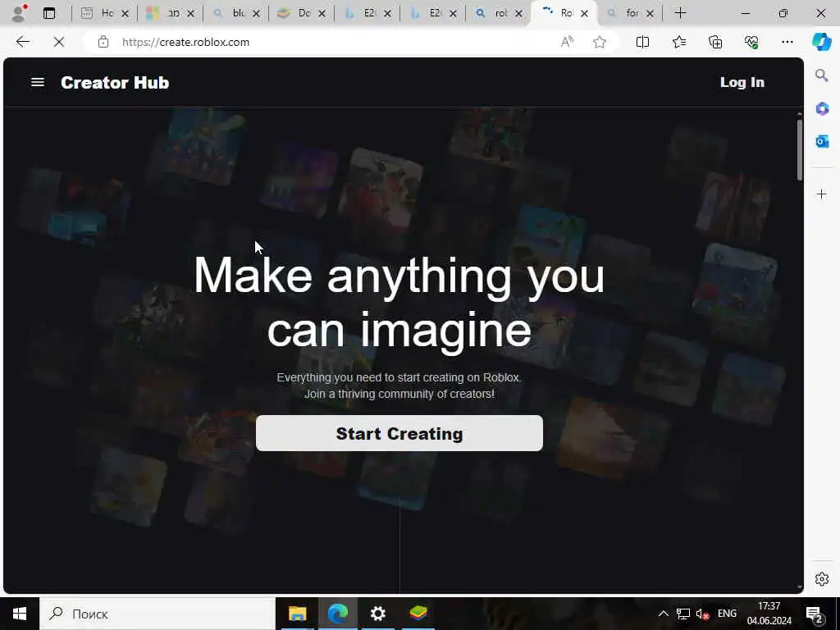Open Edge Settings and more menu
Image resolution: width=840 pixels, height=630 pixels.
point(787,42)
